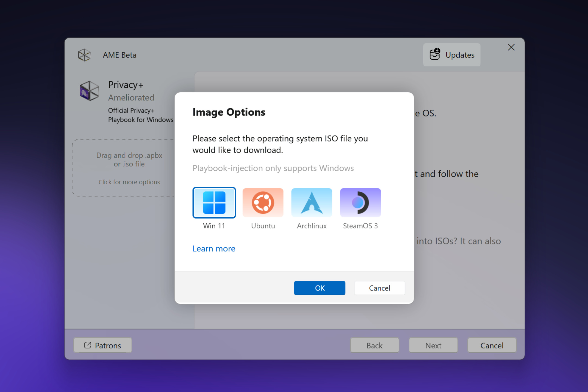The height and width of the screenshot is (392, 588).
Task: Click the Privacy+ playbook icon
Action: [x=89, y=91]
